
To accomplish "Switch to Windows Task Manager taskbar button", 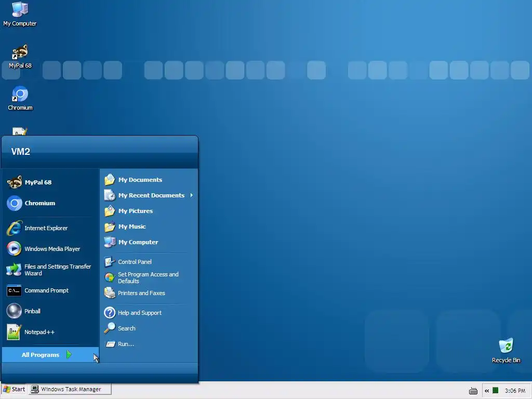I will (70, 389).
